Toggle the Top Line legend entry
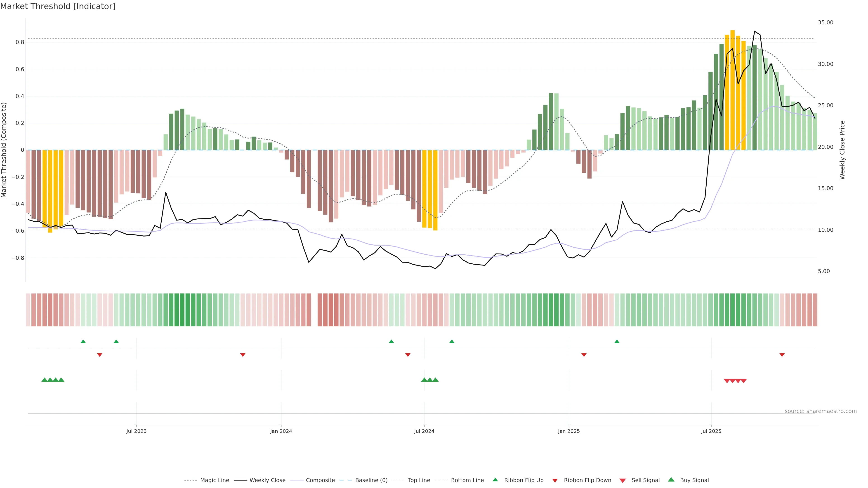Image resolution: width=868 pixels, height=488 pixels. [419, 480]
